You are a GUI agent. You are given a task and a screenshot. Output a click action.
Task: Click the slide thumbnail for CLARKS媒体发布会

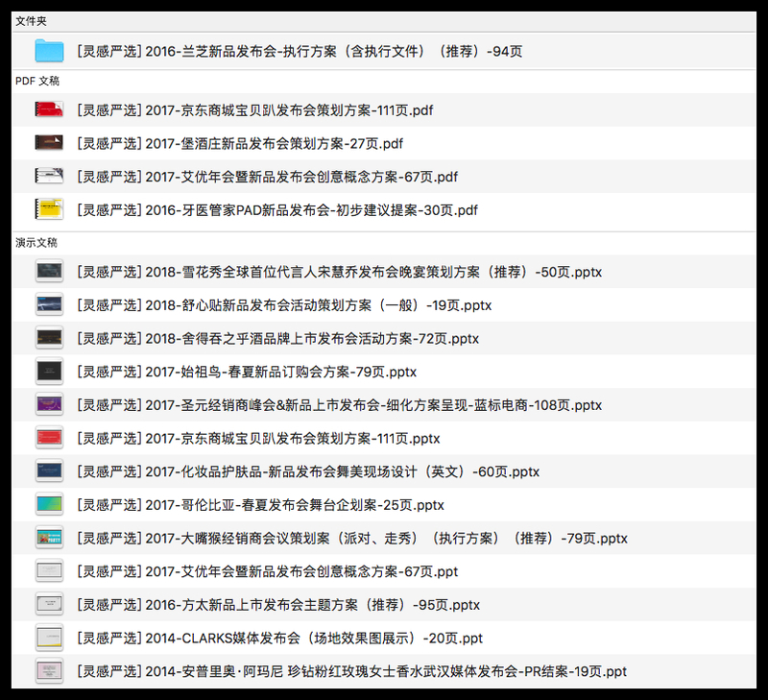[x=49, y=638]
